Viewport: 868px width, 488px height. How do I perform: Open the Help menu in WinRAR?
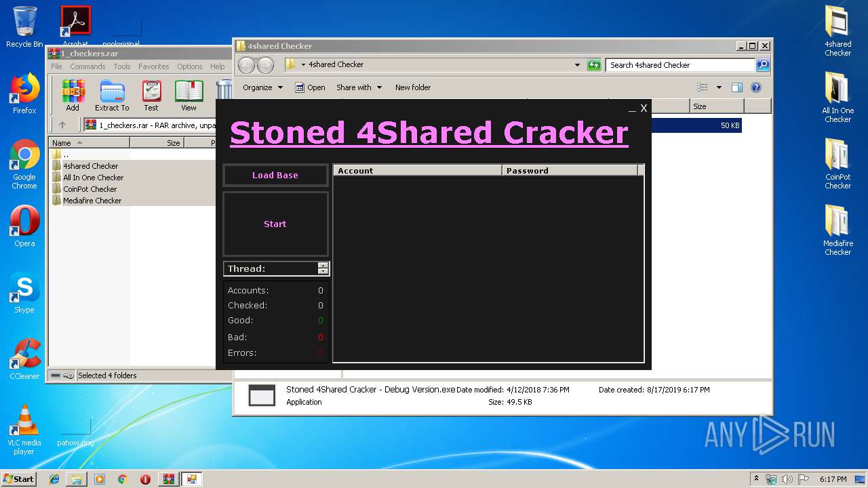click(x=218, y=66)
